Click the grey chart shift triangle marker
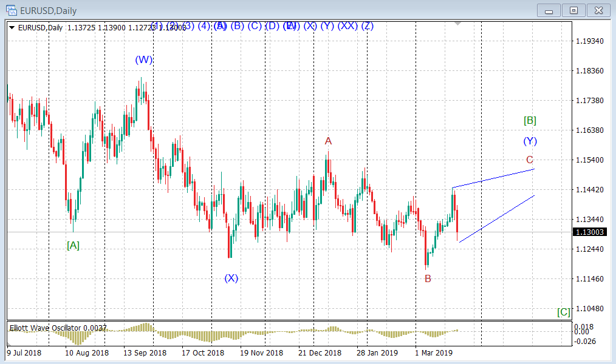The width and height of the screenshot is (616, 364). click(x=457, y=24)
